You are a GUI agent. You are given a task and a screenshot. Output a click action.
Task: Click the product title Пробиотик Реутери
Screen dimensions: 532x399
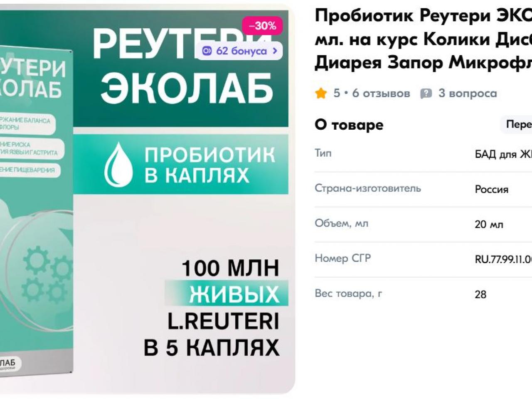point(423,39)
